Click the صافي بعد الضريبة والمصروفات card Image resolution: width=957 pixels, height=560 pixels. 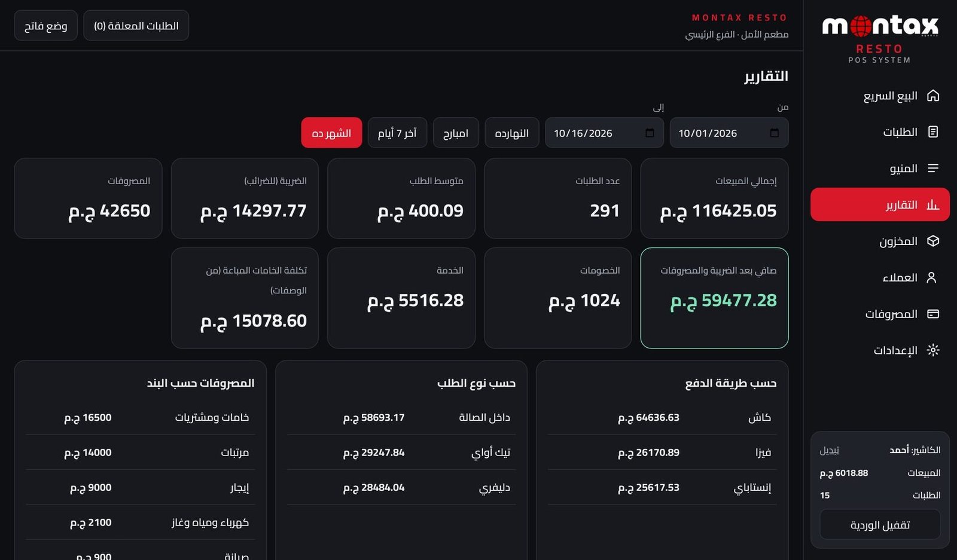click(x=714, y=298)
